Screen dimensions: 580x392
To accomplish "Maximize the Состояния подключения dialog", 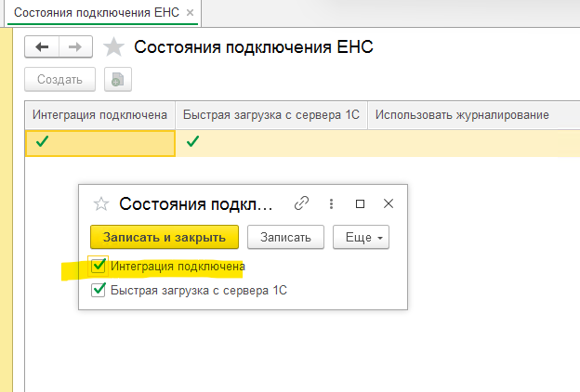I will (x=361, y=203).
